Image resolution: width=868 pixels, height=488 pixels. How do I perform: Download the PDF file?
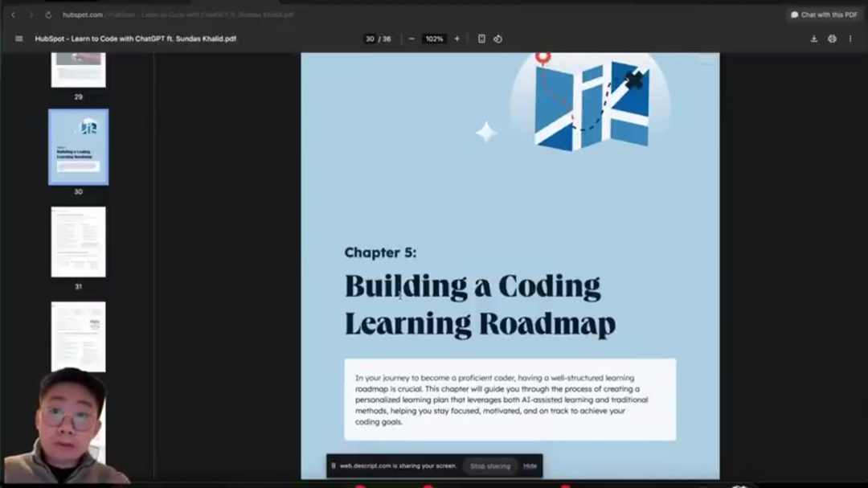point(813,39)
